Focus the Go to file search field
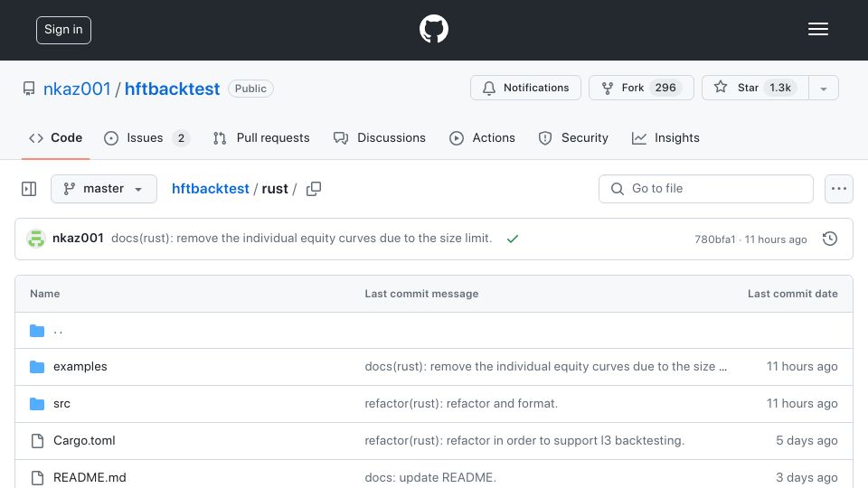This screenshot has width=868, height=488. point(706,189)
